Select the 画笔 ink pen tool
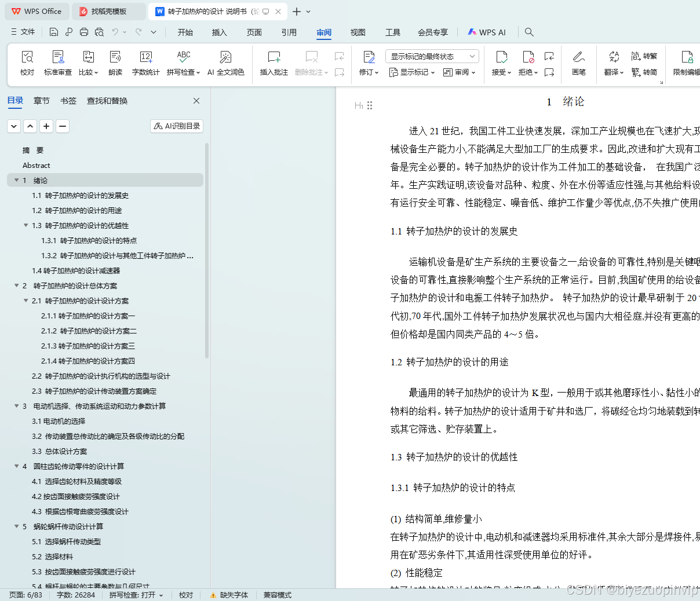The image size is (700, 601). coord(579,63)
